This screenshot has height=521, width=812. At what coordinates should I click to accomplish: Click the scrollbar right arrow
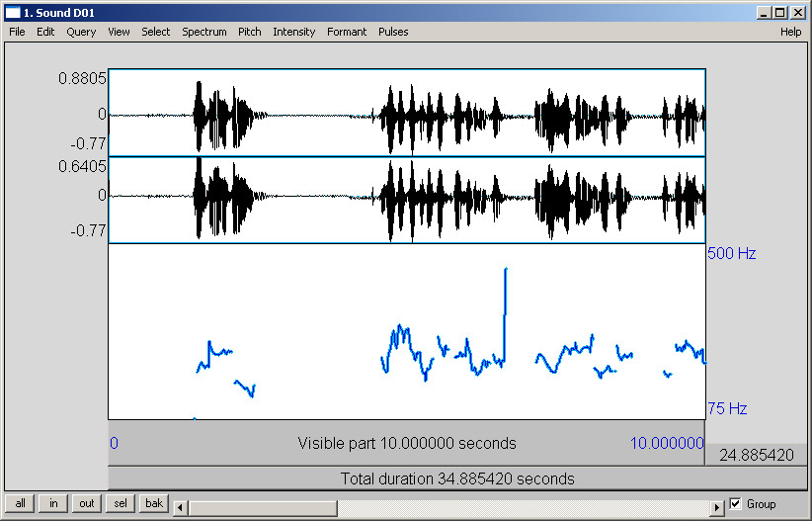pos(717,507)
